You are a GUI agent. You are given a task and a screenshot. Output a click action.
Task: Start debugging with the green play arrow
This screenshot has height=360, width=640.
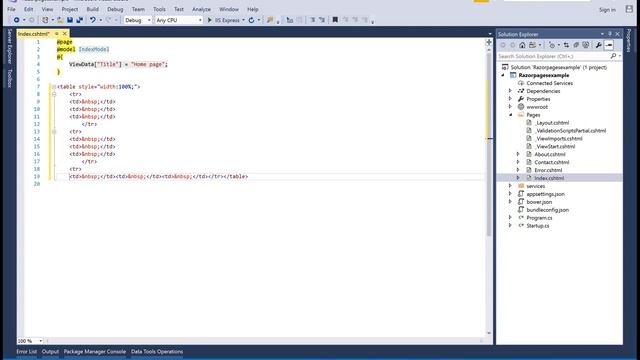point(210,20)
